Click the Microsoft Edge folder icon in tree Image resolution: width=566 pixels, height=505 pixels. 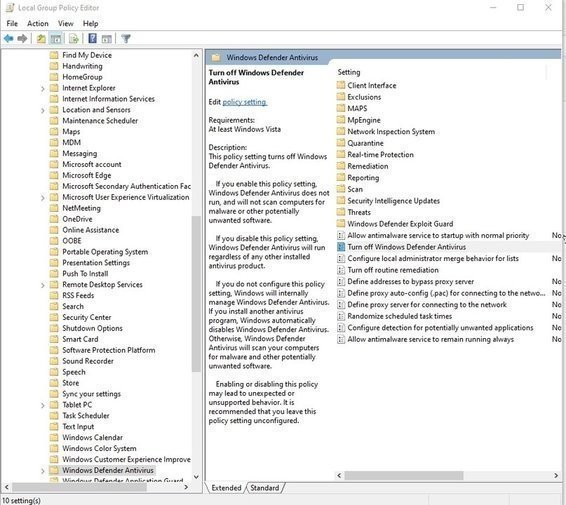pos(54,175)
